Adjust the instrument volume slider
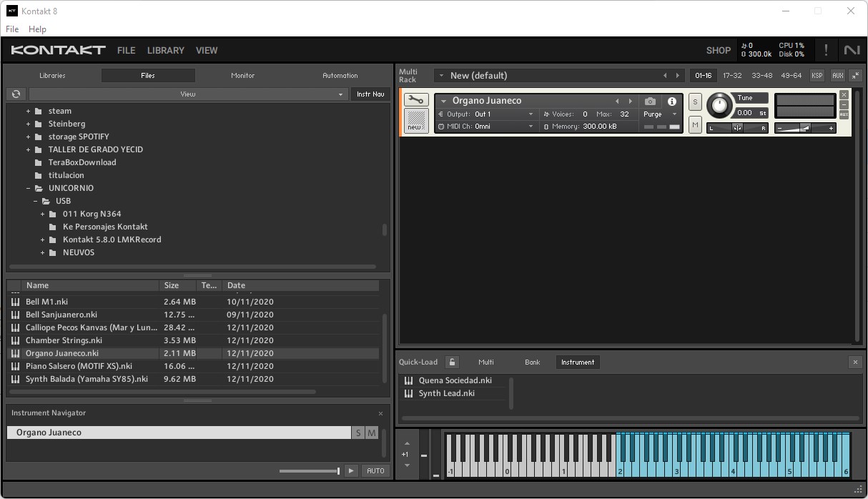The image size is (868, 499). click(x=805, y=128)
